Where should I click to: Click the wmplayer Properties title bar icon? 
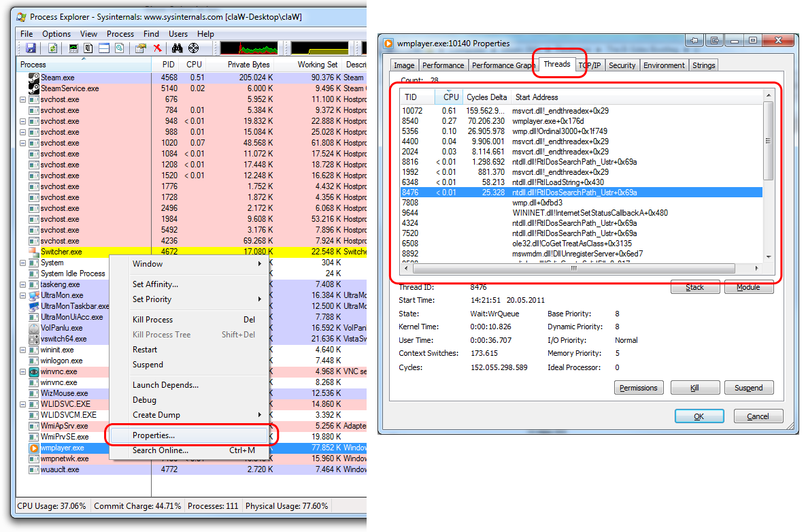(388, 43)
